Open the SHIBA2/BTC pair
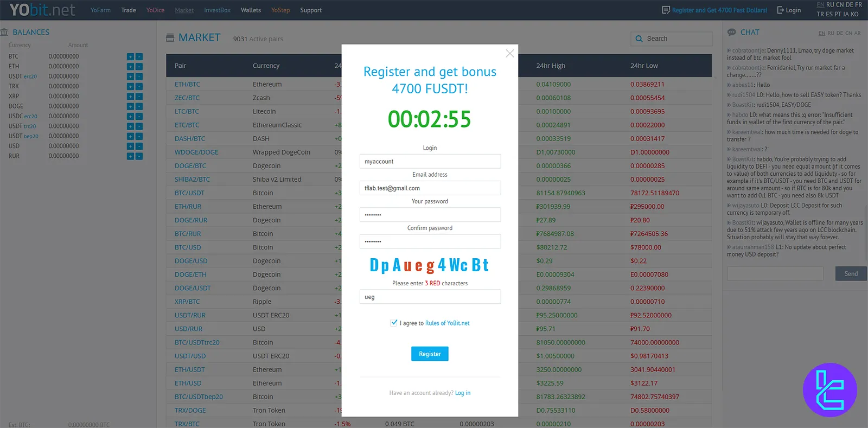 coord(192,179)
